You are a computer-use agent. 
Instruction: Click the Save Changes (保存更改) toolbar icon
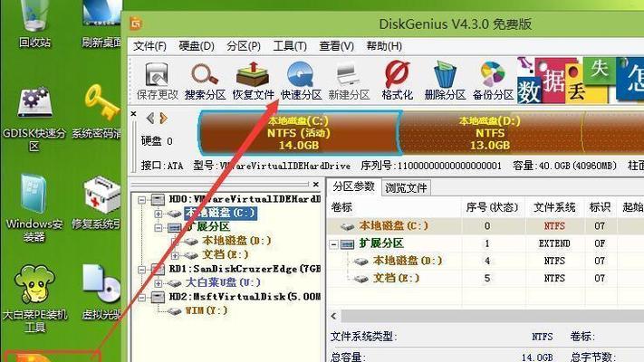[x=157, y=81]
